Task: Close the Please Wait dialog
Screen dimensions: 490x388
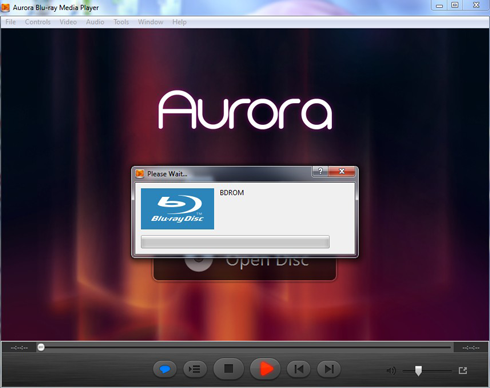Action: click(342, 171)
